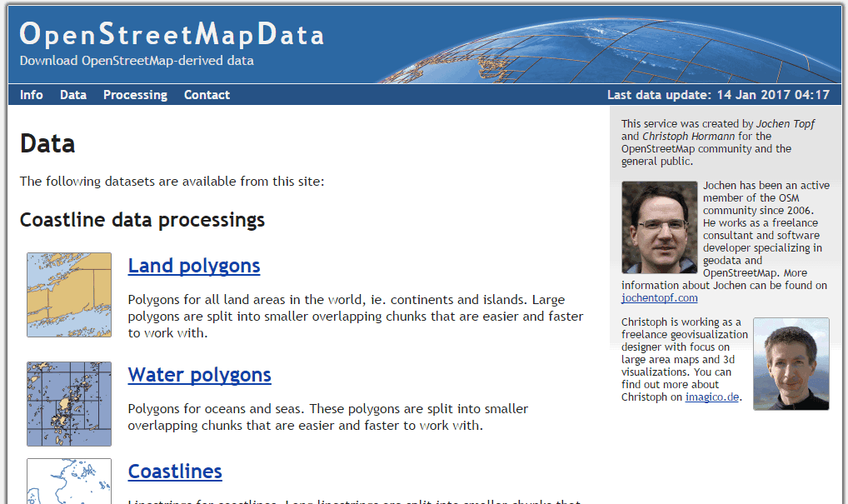
Task: Click the 'Download OpenStreetMap-derived data' tagline
Action: 137,61
